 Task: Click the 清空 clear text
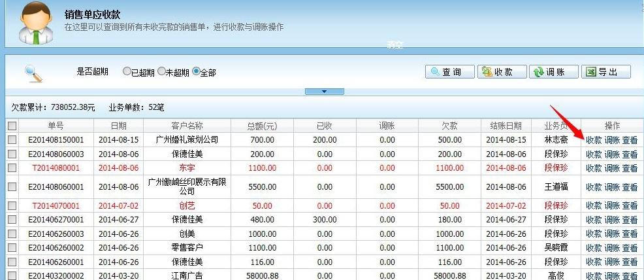click(394, 46)
